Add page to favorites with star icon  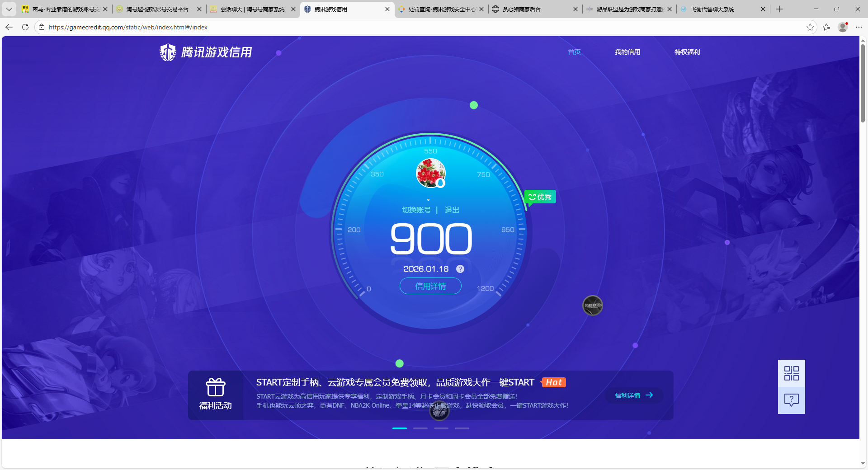pyautogui.click(x=810, y=27)
